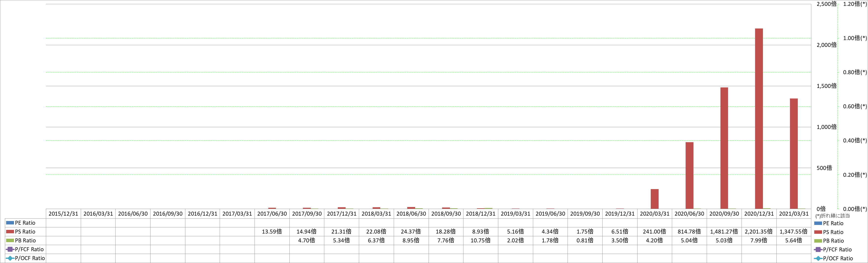Click the purple P/FCF Ratio marker in the table's legend column
This screenshot has height=263, width=868.
click(10, 249)
